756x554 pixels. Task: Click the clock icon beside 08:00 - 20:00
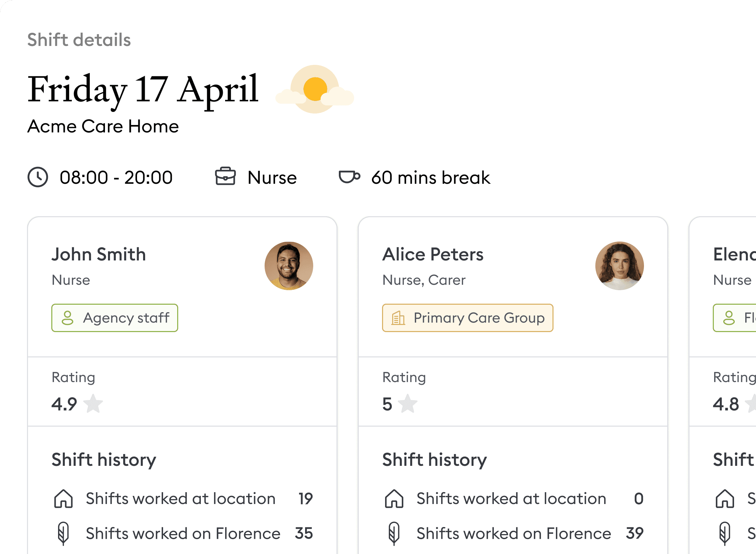click(x=38, y=177)
